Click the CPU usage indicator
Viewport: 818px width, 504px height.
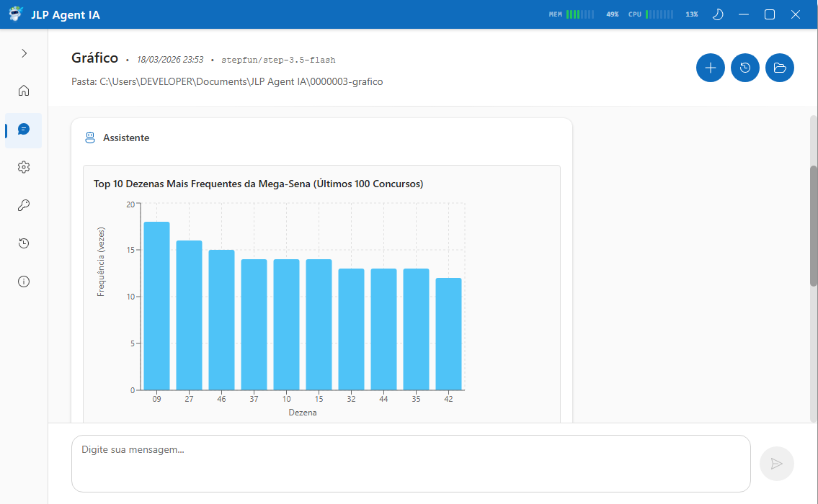tap(662, 14)
